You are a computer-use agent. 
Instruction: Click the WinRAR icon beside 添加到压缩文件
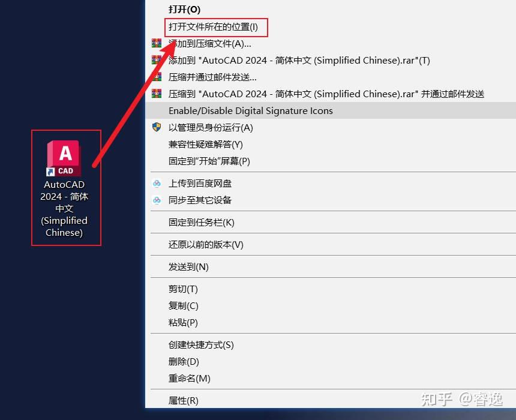click(x=157, y=43)
